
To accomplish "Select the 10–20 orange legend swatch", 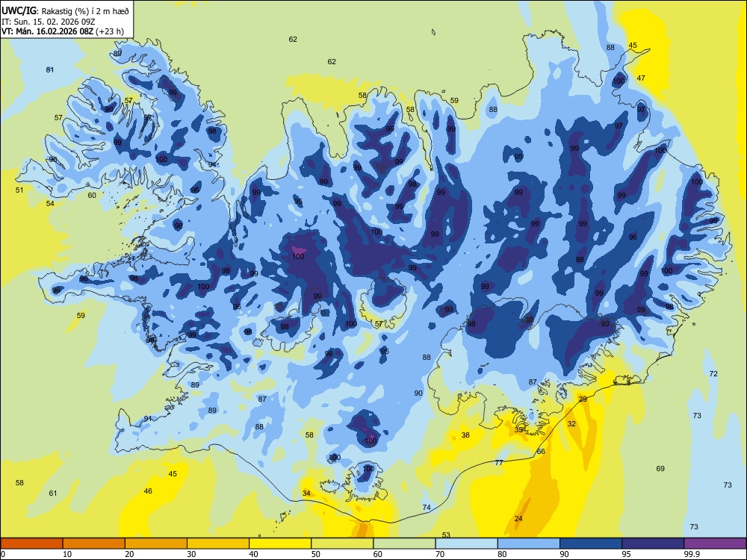I will click(x=94, y=544).
